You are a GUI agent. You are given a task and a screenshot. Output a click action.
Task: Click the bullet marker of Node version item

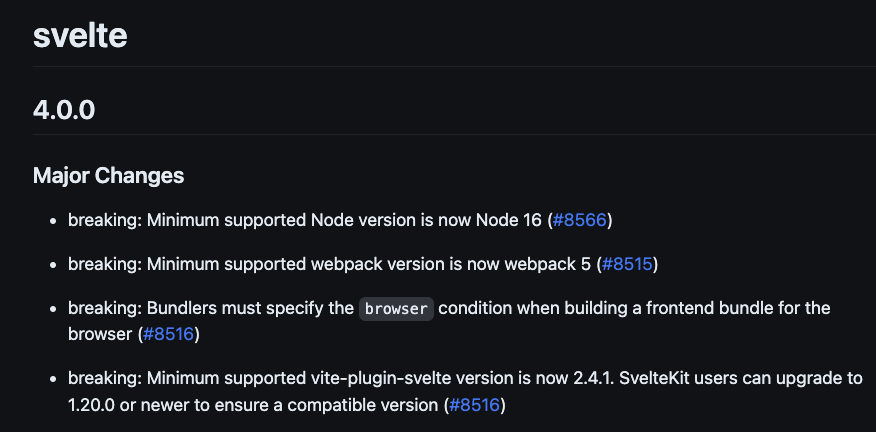pyautogui.click(x=54, y=221)
